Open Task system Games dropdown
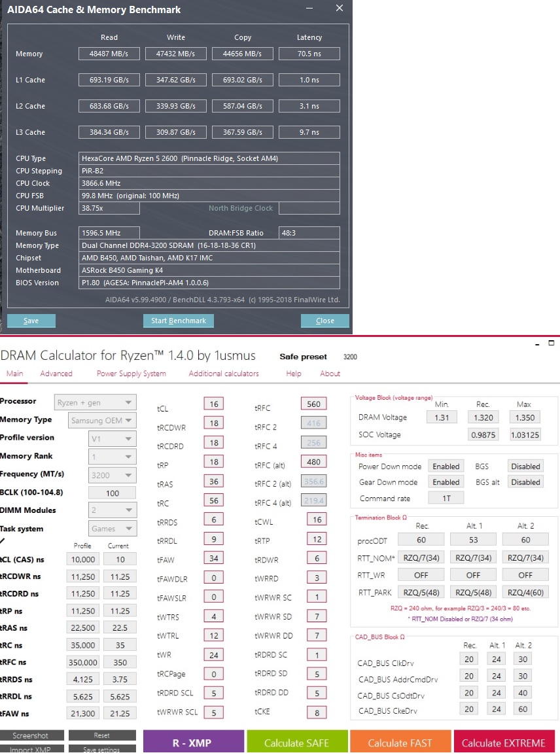 coord(112,529)
